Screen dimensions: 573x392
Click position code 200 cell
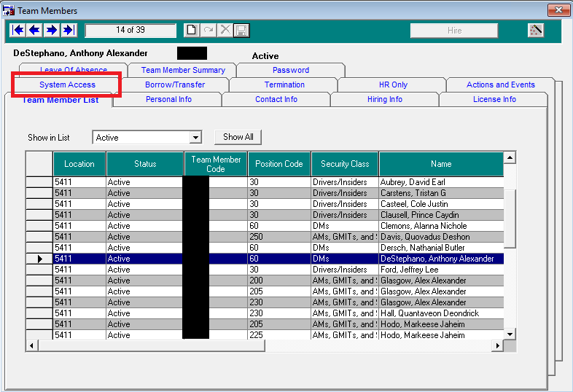click(278, 281)
